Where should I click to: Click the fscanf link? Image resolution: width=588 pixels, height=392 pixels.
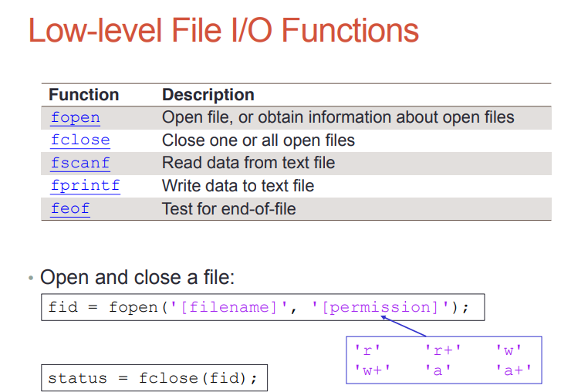(x=80, y=163)
